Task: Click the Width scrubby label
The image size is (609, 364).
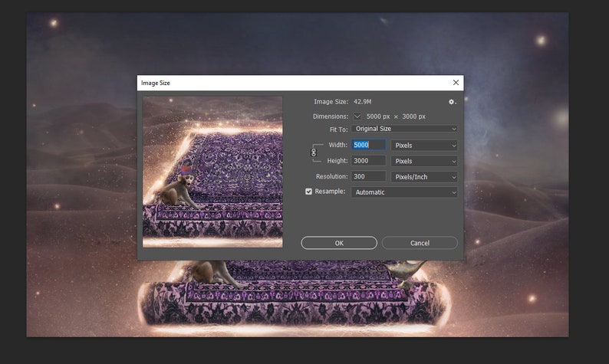Action: tap(338, 145)
